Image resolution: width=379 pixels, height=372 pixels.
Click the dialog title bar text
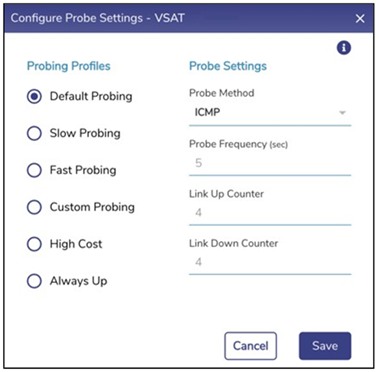coord(98,18)
